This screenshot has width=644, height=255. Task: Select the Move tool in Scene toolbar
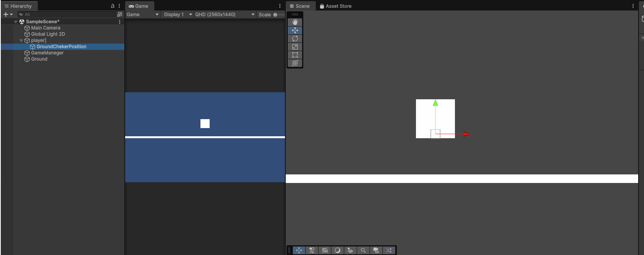(x=295, y=30)
